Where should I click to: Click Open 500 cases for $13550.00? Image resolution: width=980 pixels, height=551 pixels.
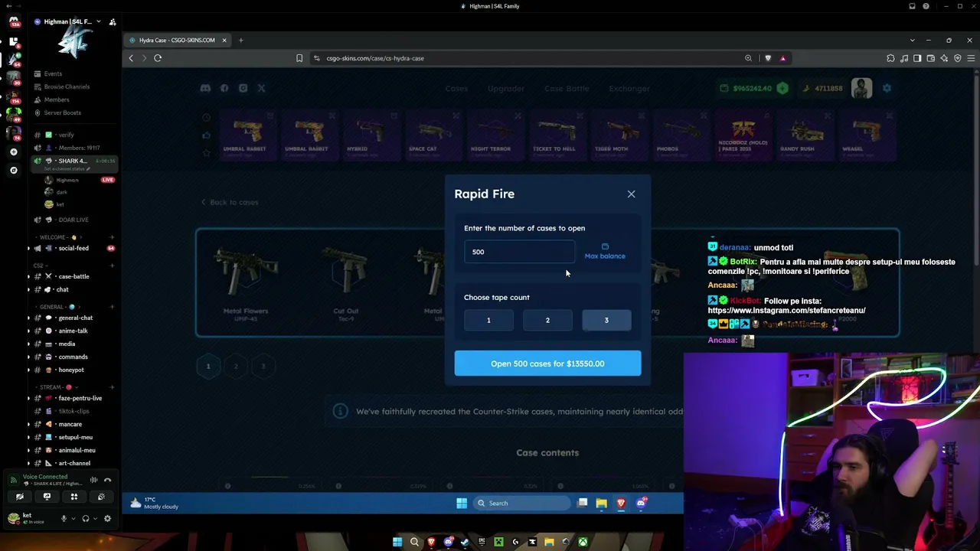(547, 364)
